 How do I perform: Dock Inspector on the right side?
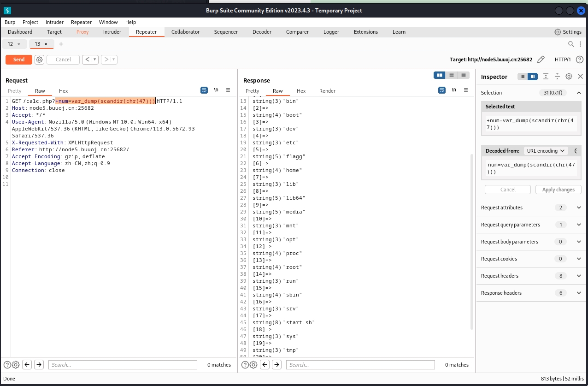pos(533,77)
